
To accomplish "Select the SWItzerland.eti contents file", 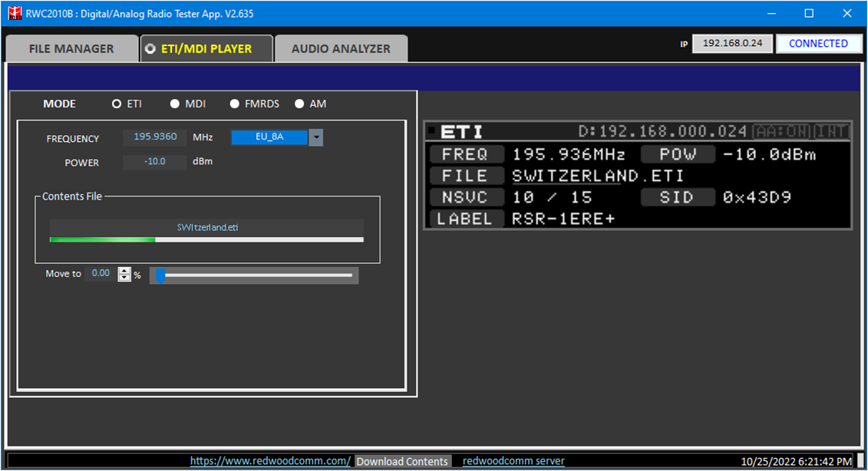I will pyautogui.click(x=207, y=228).
